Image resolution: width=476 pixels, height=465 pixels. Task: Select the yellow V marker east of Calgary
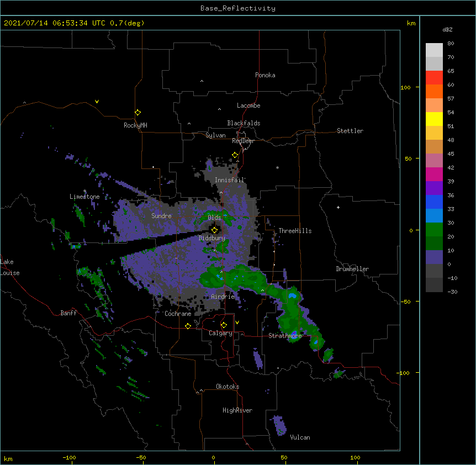[237, 323]
